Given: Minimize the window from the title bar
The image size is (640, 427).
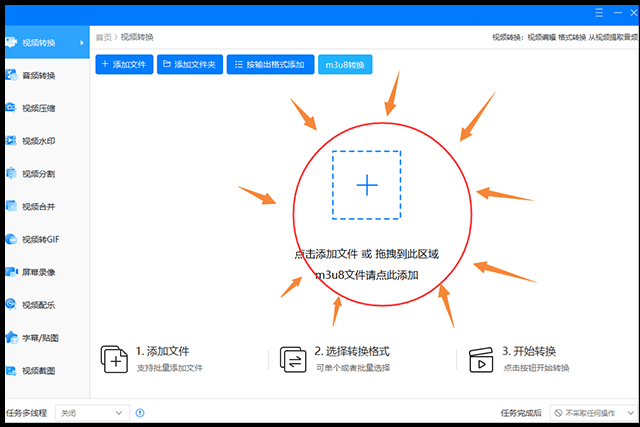Looking at the screenshot, I should point(618,13).
